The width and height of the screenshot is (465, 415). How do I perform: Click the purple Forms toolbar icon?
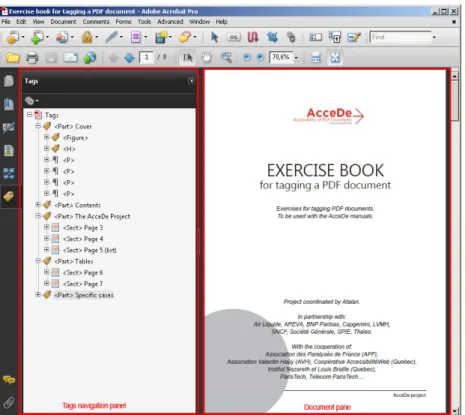pyautogui.click(x=136, y=37)
